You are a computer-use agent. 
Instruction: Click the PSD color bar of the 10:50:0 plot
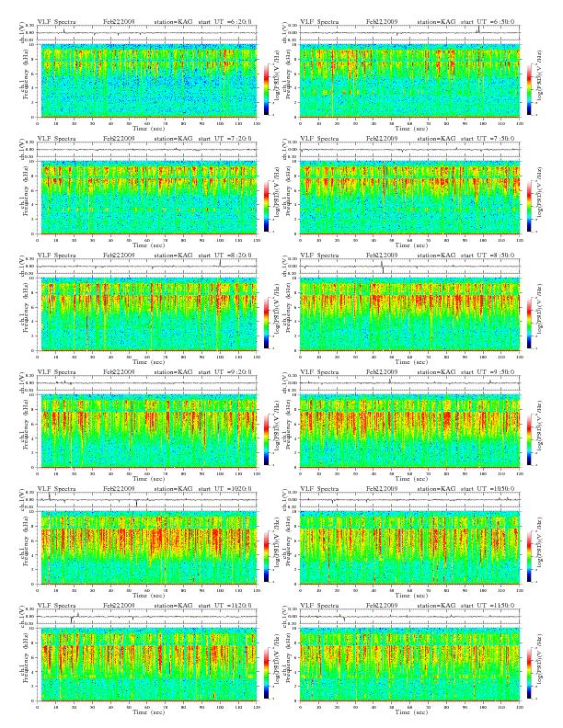click(530, 557)
